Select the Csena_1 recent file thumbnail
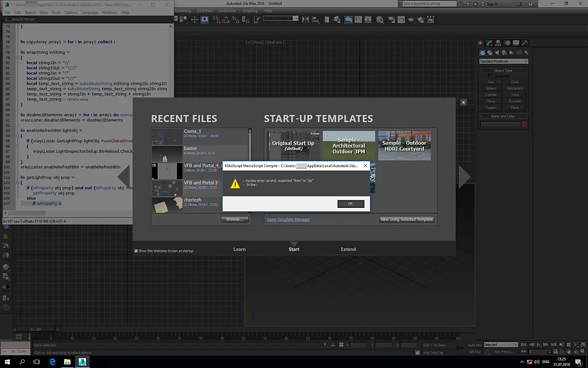This screenshot has width=588, height=368. click(167, 137)
